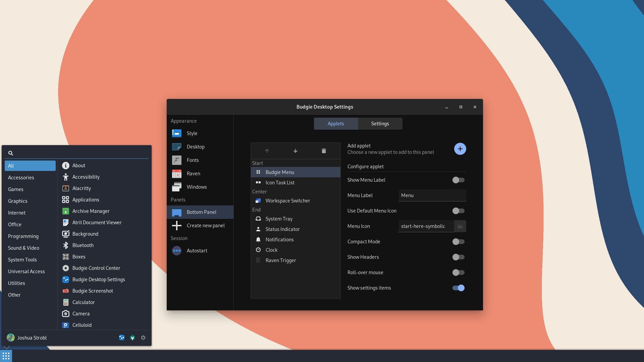Screen dimensions: 644x362
Task: Open the Menu Icon file browser dropdown
Action: [x=460, y=226]
